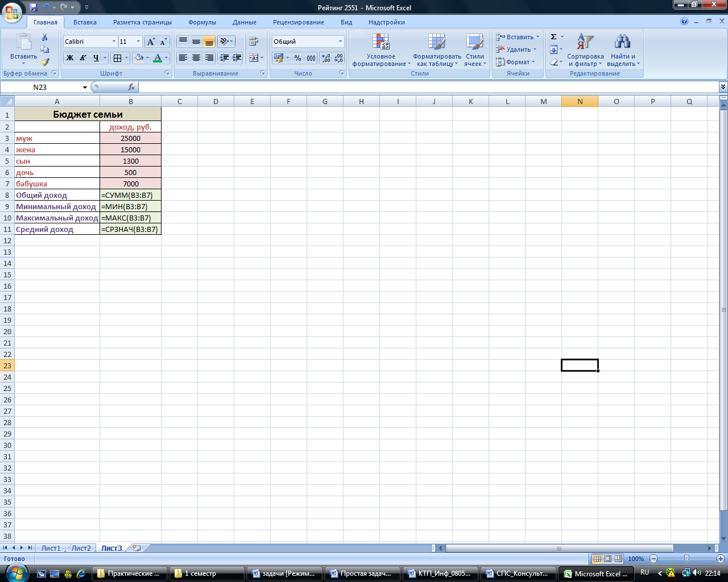Image resolution: width=728 pixels, height=582 pixels.
Task: Open font name Calibri dropdown
Action: 114,41
